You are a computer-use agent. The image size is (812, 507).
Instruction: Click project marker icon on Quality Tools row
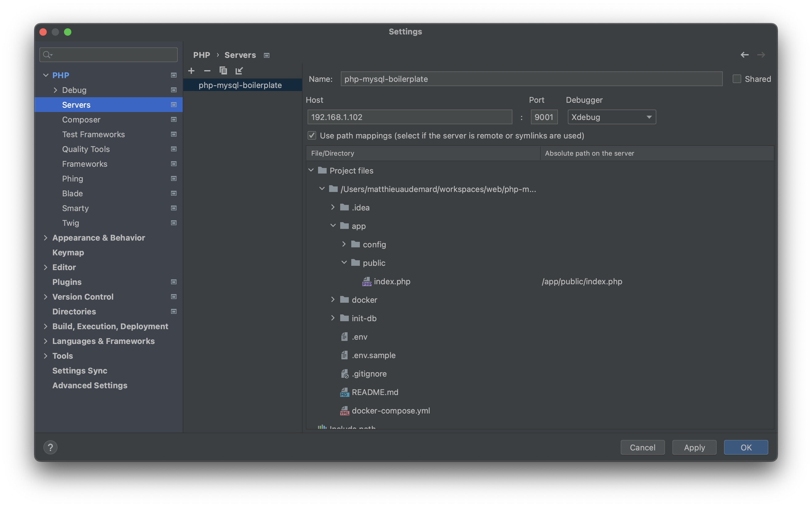click(x=174, y=149)
